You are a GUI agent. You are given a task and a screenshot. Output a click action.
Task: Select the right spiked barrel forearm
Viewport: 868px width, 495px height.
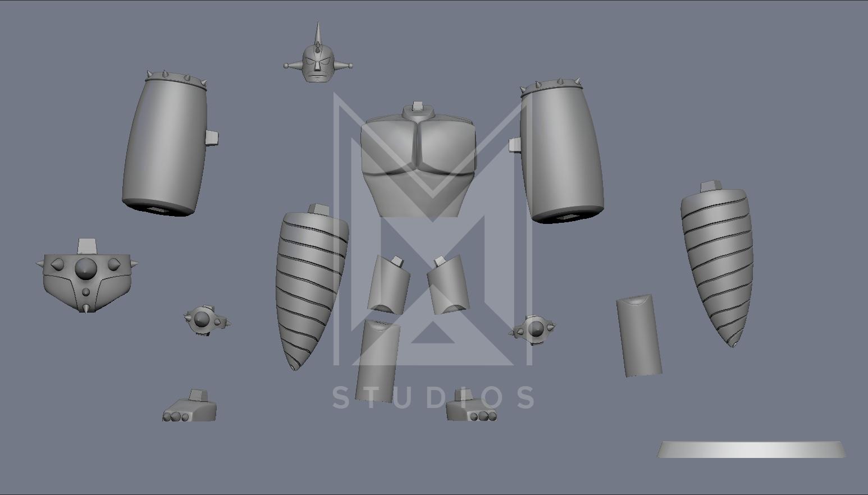pyautogui.click(x=561, y=152)
